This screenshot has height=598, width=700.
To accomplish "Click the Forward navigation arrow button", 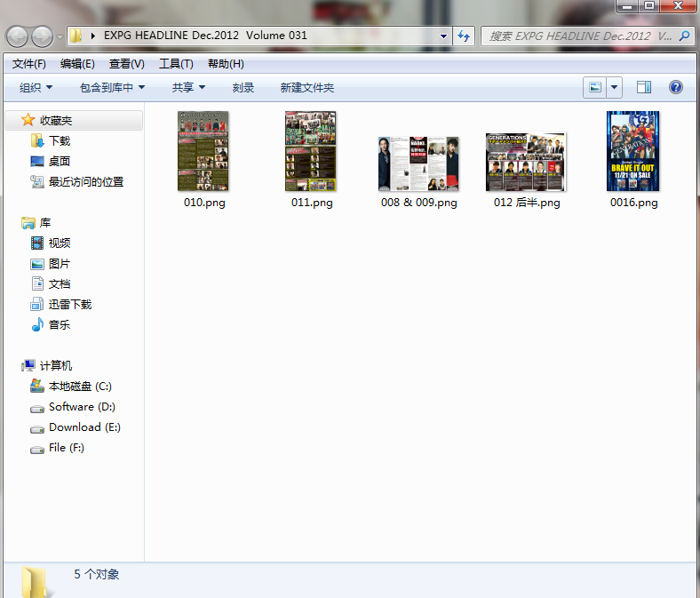I will coord(43,36).
